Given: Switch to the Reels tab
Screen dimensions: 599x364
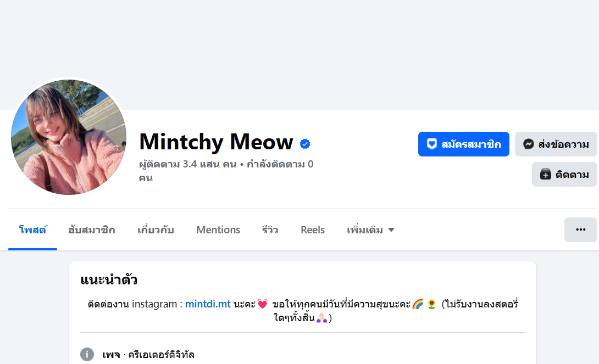Looking at the screenshot, I should point(313,229).
